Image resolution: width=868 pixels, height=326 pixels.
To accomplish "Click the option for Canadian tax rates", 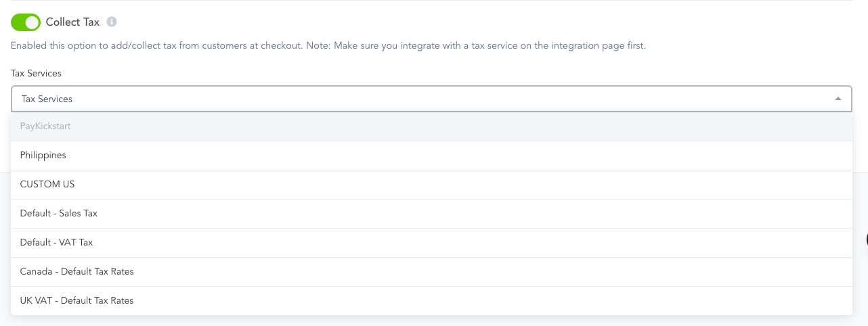I will (x=431, y=272).
